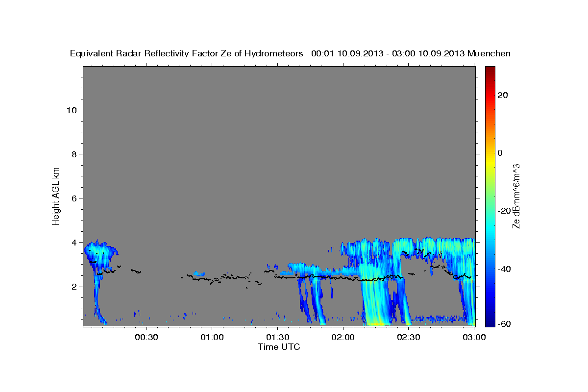This screenshot has height=392, width=588.
Task: Click the 02:30 time tick label
Action: pos(408,338)
